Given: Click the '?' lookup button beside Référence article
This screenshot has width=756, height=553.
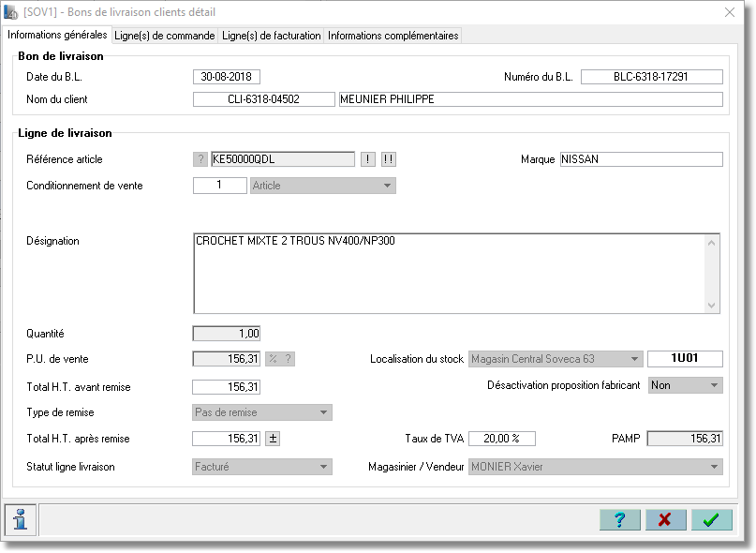Looking at the screenshot, I should pos(200,159).
